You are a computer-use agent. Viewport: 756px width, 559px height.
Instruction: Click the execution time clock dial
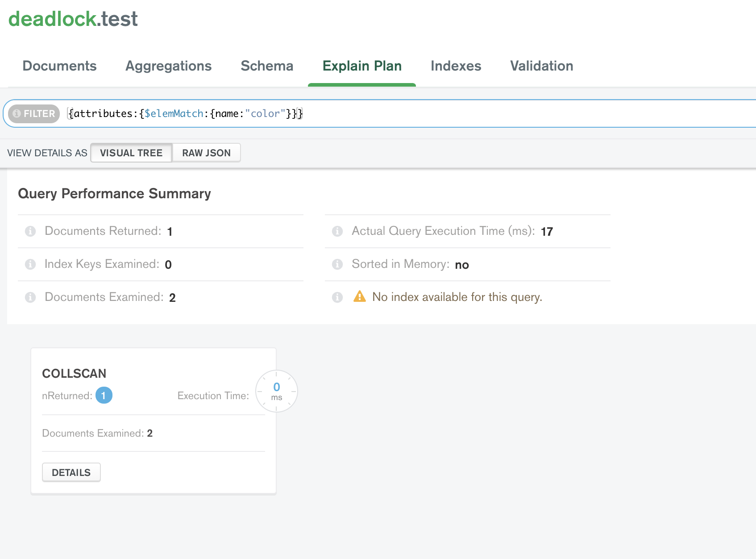(276, 391)
